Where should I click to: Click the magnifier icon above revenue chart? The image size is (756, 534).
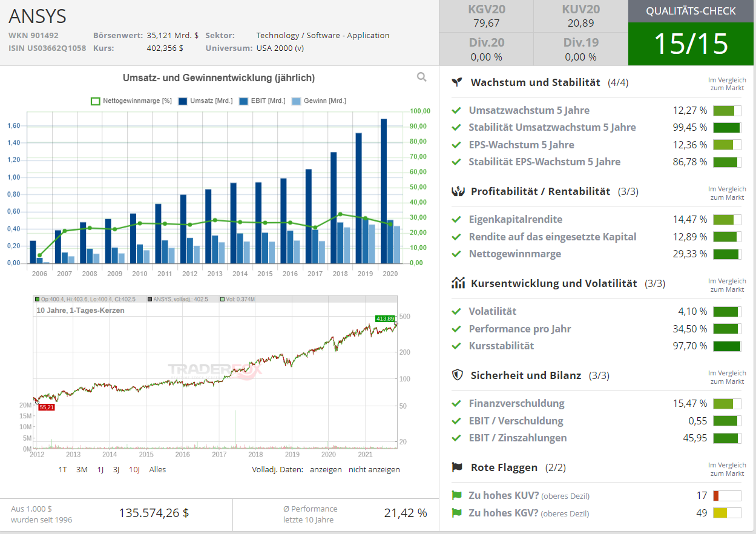(x=422, y=77)
